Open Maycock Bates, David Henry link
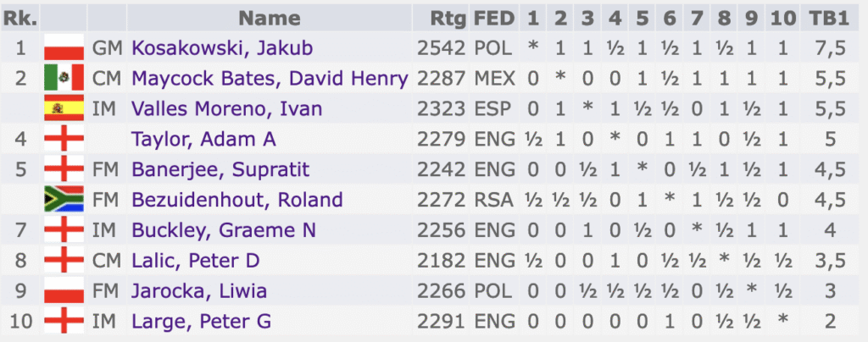Image resolution: width=868 pixels, height=342 pixels. click(270, 79)
